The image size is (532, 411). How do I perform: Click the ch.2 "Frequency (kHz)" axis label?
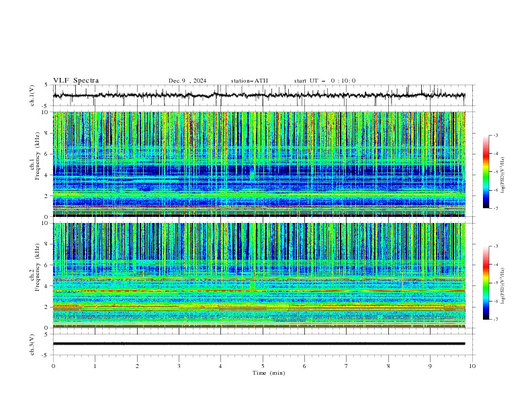point(38,267)
